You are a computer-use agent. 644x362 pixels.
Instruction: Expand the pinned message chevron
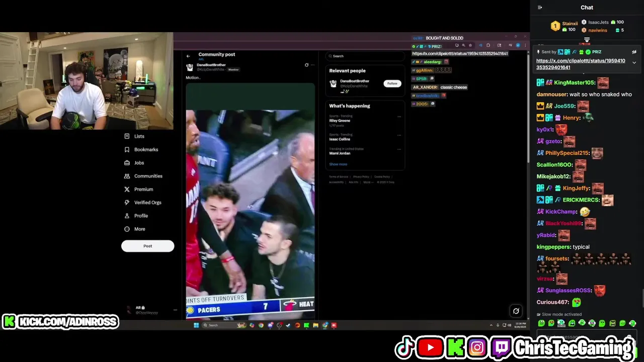(634, 63)
